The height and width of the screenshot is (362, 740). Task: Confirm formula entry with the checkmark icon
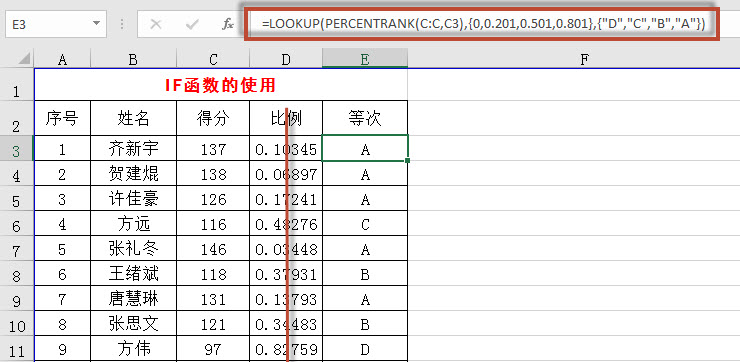pos(192,24)
